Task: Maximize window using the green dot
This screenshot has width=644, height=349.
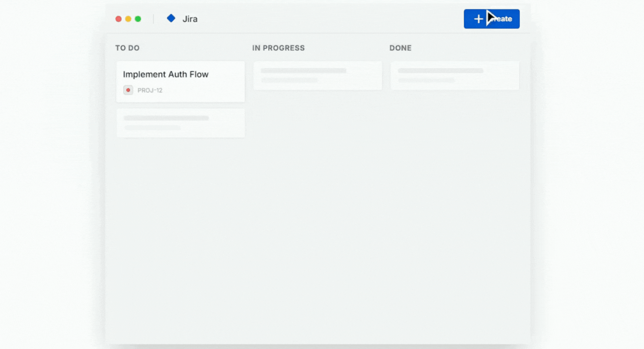Action: pyautogui.click(x=138, y=19)
